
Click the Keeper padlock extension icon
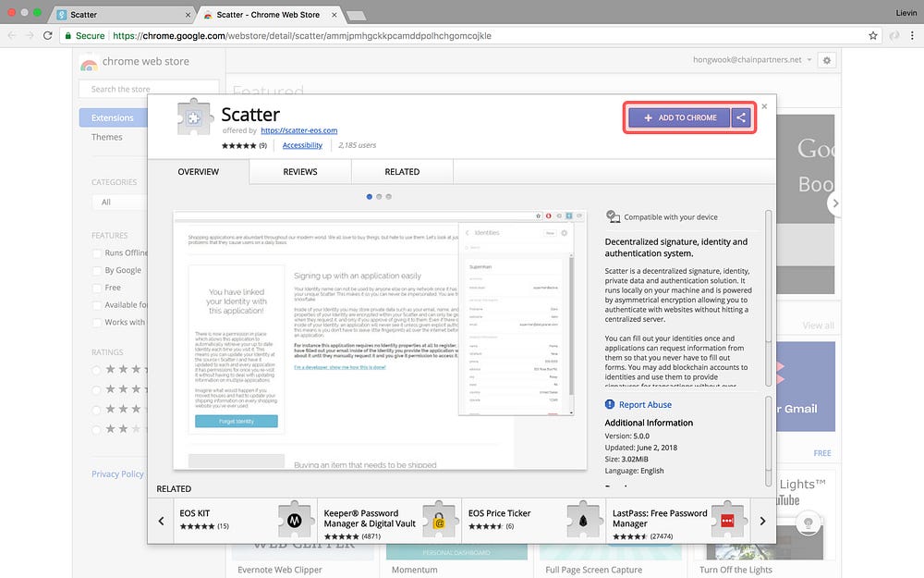[438, 520]
